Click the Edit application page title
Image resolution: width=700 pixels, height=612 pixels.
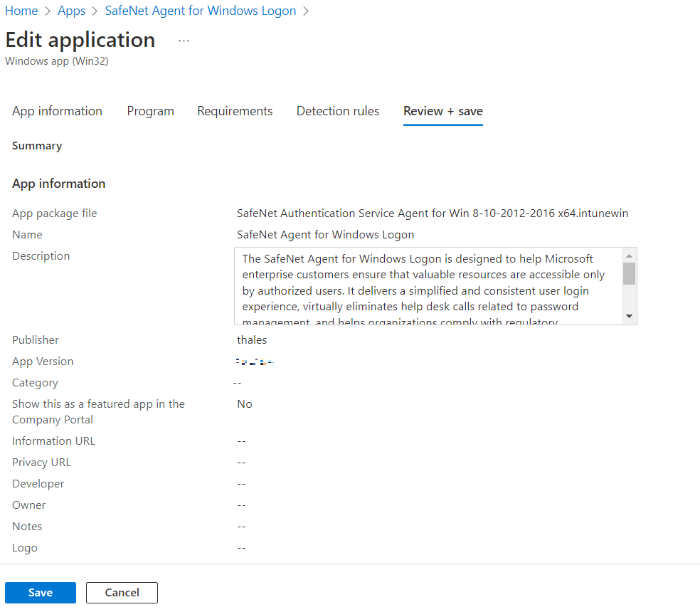coord(80,40)
